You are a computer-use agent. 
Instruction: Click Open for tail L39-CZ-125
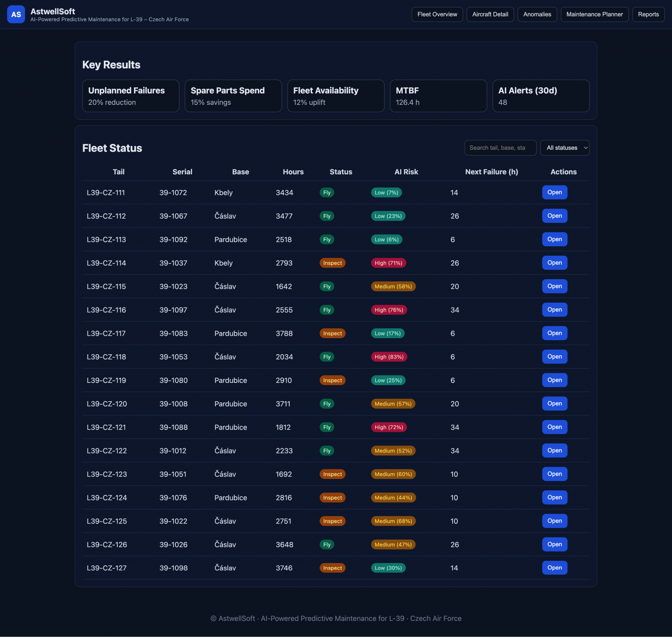coord(554,521)
